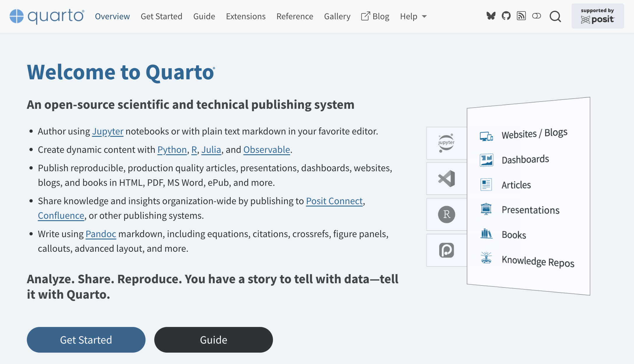The image size is (634, 364).
Task: Click the dark Guide button
Action: [x=213, y=340]
